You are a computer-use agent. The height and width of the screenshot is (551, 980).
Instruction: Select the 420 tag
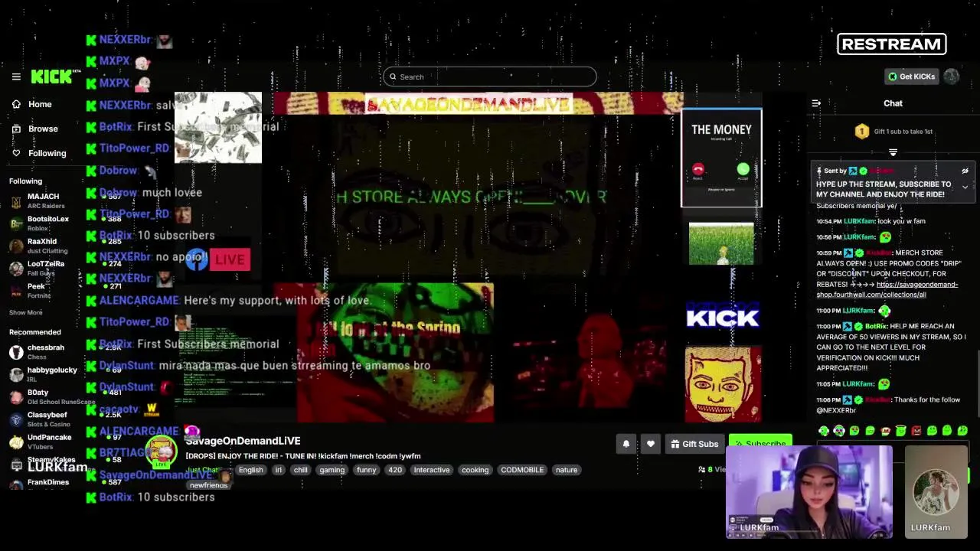(395, 470)
